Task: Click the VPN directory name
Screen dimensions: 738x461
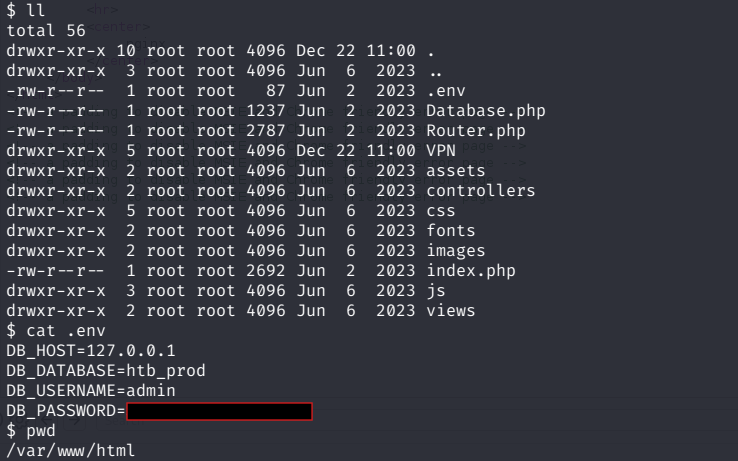Action: (x=440, y=150)
